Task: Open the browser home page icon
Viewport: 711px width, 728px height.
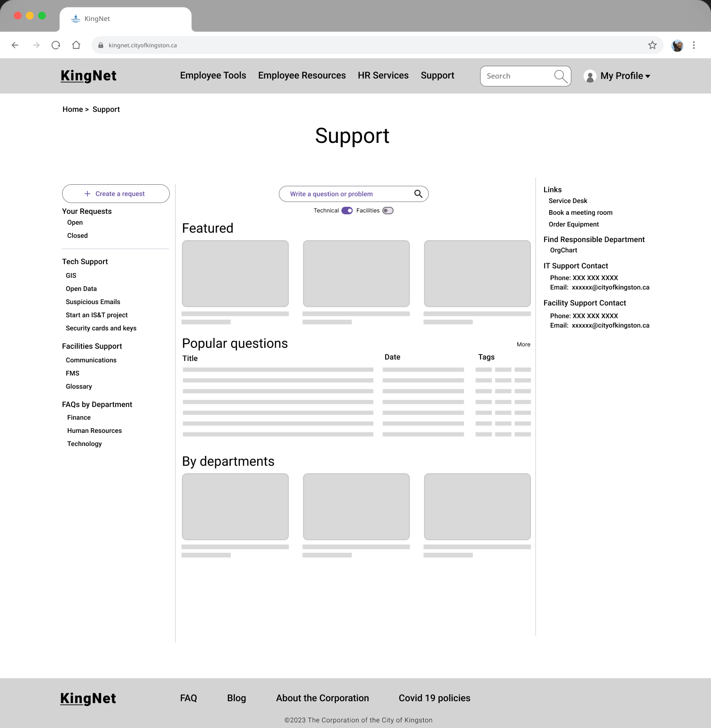Action: 76,45
